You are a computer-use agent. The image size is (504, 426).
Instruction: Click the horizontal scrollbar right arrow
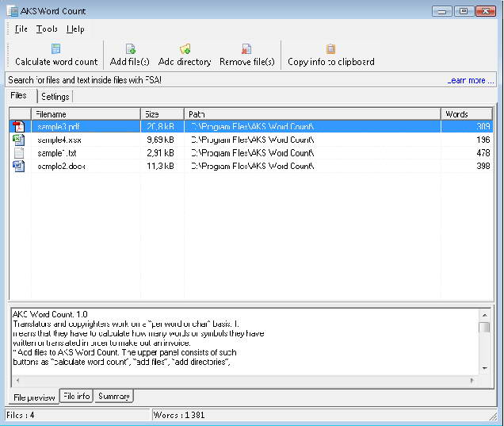coord(472,381)
